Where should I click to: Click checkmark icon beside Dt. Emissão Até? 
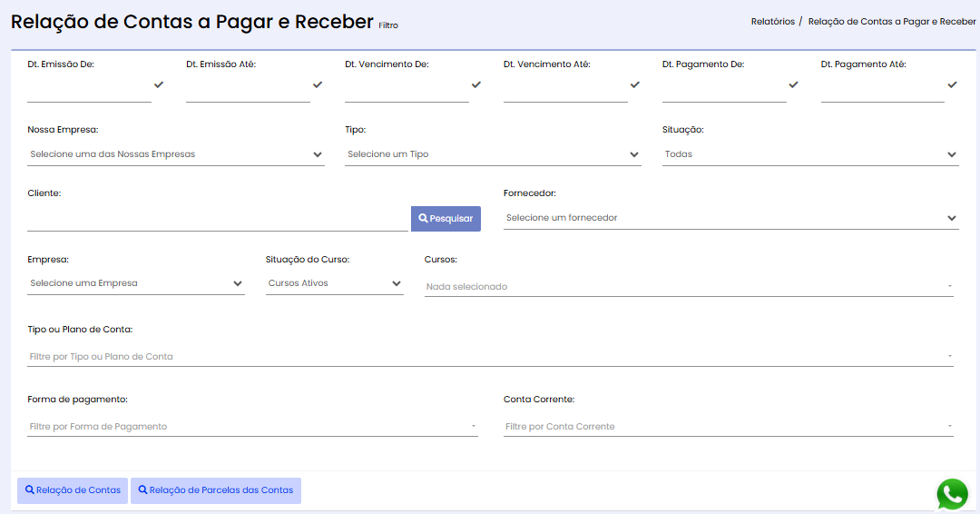[x=318, y=84]
